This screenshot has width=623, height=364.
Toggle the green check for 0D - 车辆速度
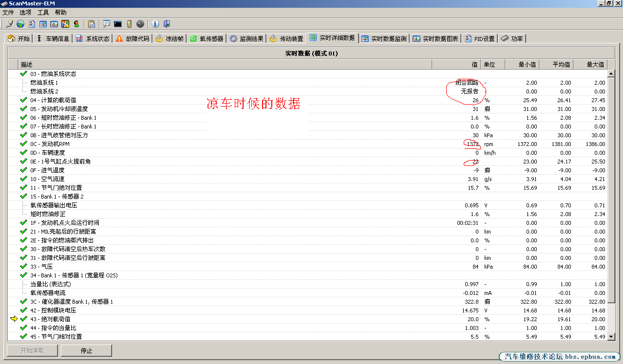23,152
